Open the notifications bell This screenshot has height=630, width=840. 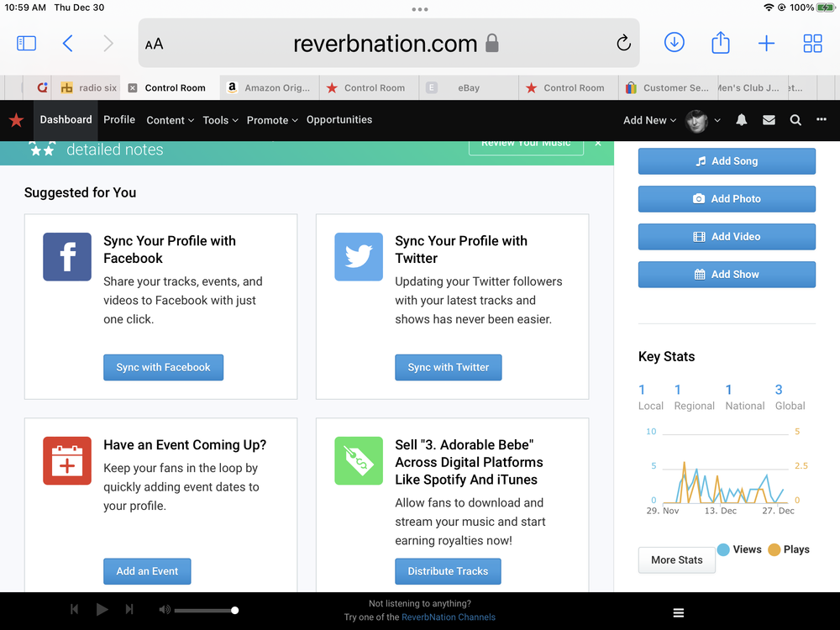(x=742, y=120)
